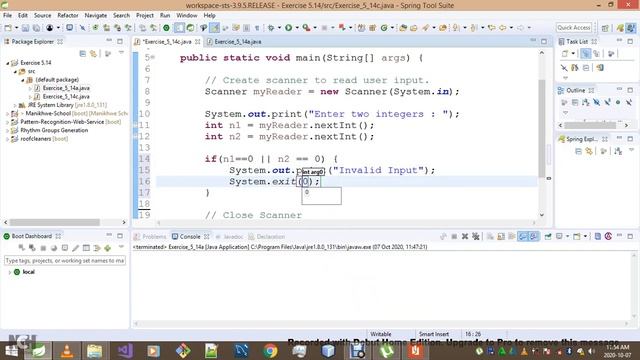Click the Save All toolbar icon

tap(36, 28)
